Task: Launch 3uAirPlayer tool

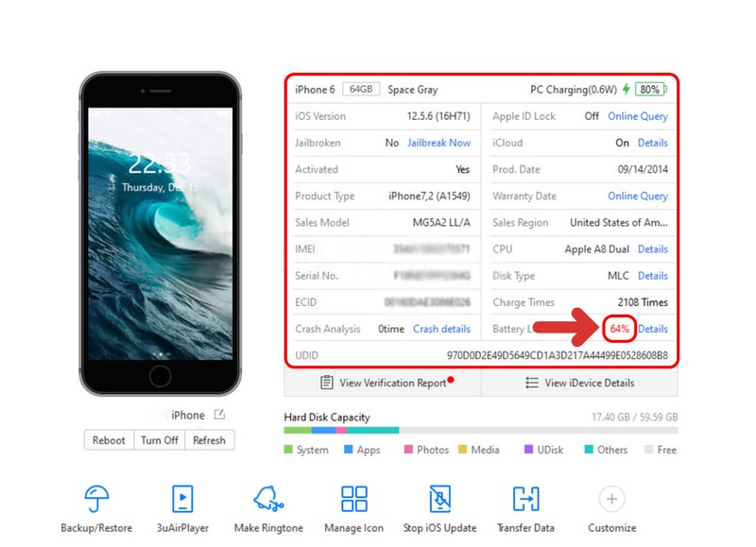Action: (x=183, y=499)
